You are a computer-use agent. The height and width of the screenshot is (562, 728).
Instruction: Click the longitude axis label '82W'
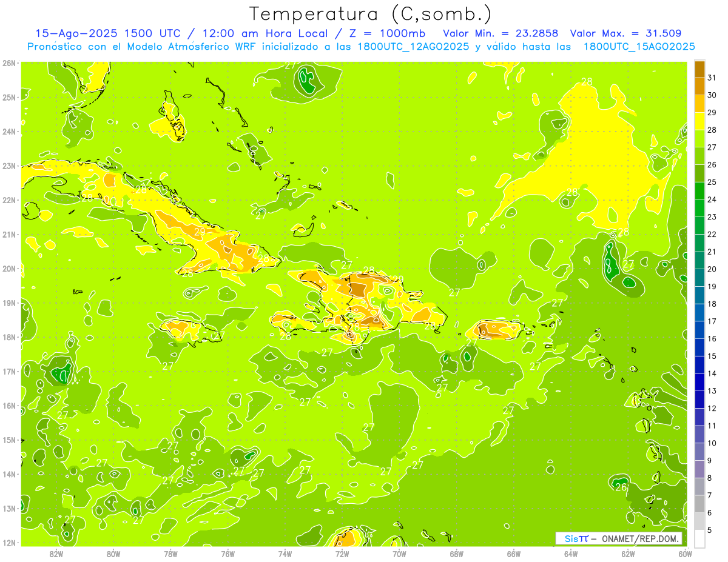tap(56, 554)
